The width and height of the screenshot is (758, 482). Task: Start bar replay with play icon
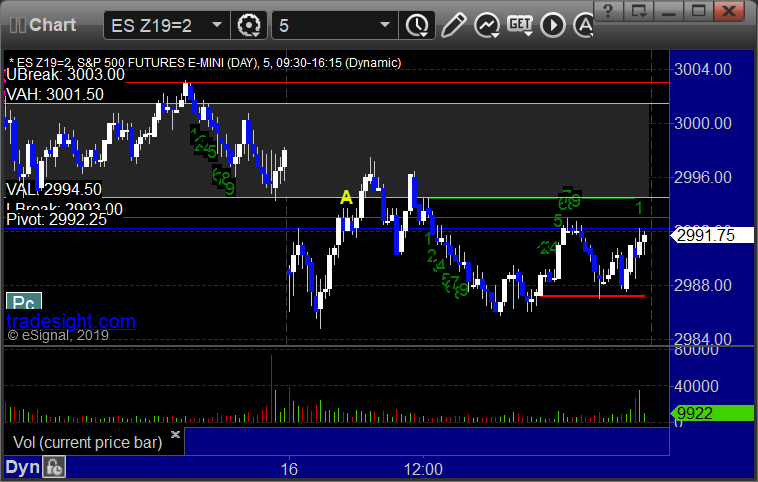point(553,25)
